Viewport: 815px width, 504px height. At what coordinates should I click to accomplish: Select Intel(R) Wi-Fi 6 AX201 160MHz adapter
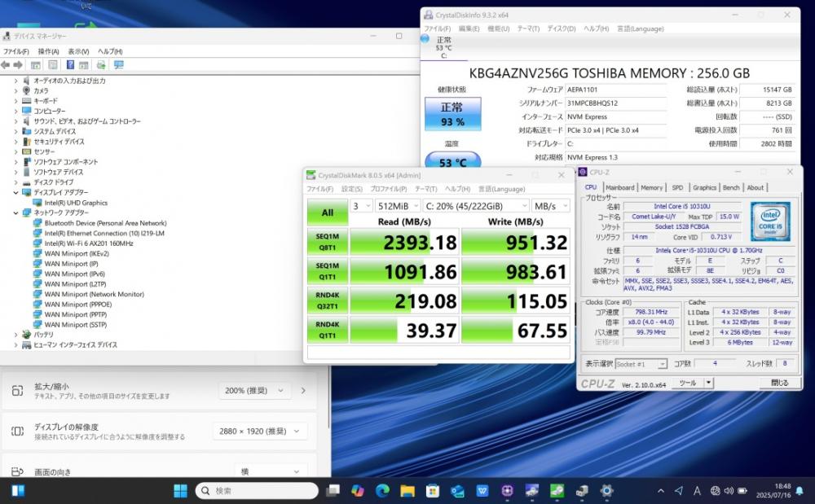click(x=89, y=243)
